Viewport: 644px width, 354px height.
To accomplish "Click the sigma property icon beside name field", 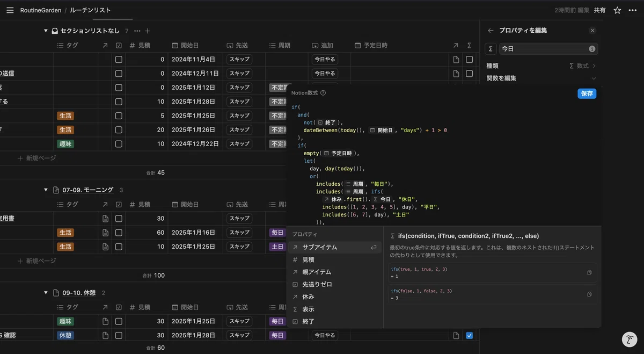I will 491,49.
